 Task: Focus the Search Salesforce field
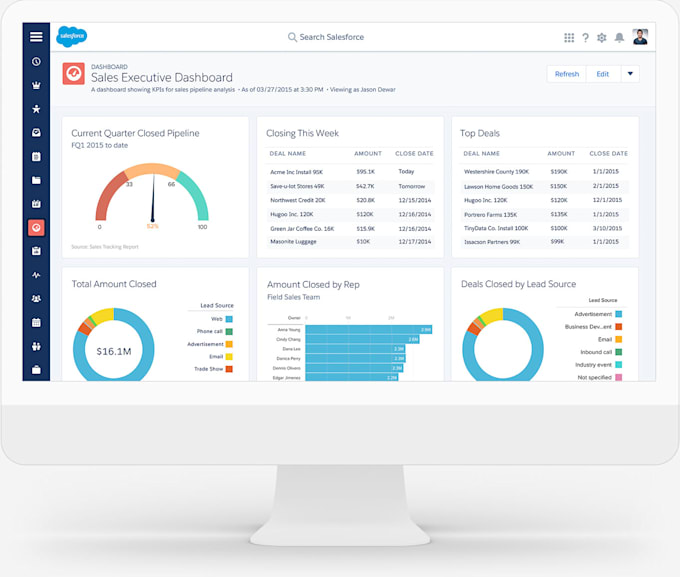[x=326, y=37]
